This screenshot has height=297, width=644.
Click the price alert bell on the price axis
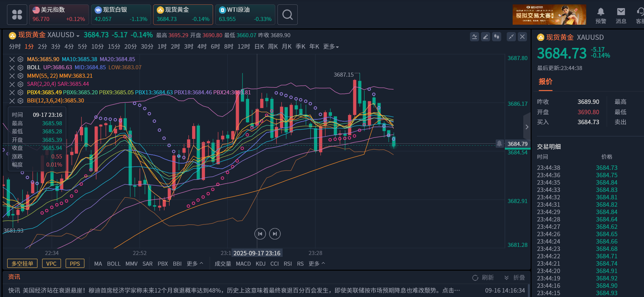499,144
